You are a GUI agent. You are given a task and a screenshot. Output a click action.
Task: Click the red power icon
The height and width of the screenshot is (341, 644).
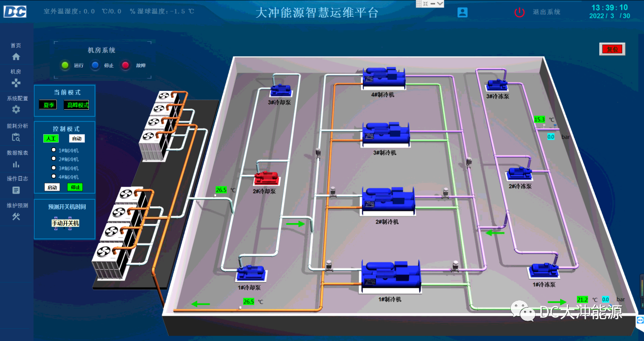tap(519, 12)
